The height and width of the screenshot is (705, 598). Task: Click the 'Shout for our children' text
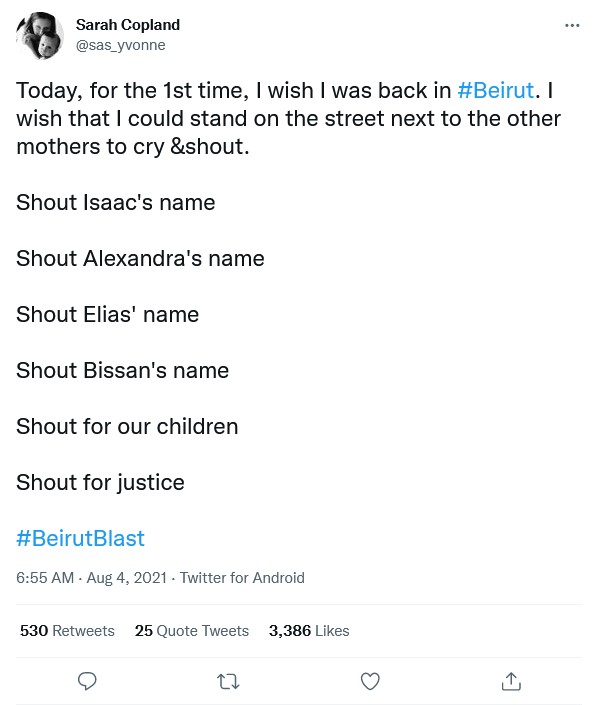tap(127, 426)
